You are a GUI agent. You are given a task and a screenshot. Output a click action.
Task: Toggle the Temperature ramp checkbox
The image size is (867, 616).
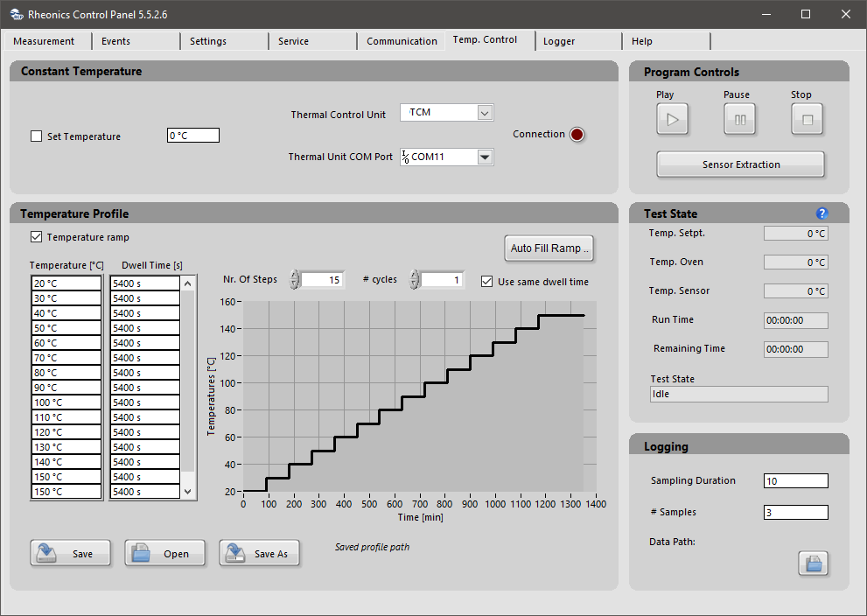point(37,236)
